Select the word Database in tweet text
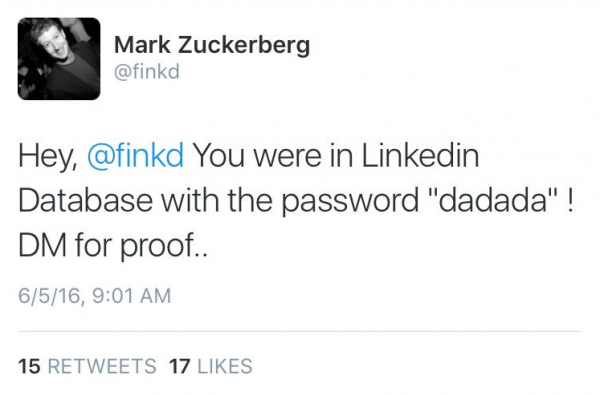600x395 pixels. point(85,200)
